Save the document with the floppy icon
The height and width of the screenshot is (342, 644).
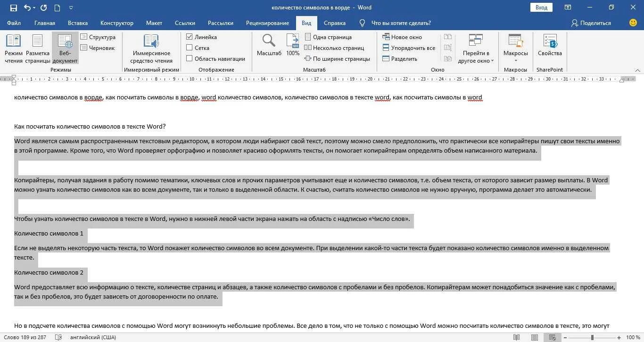pos(13,8)
